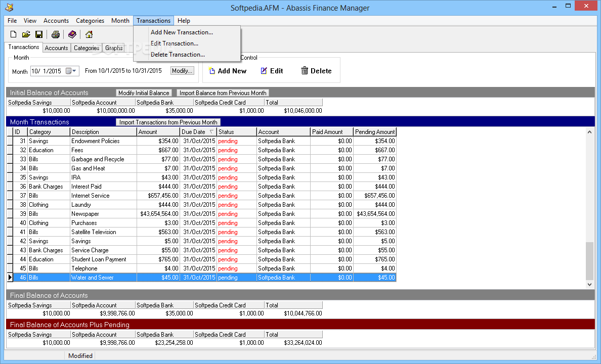Click the Status column header

tap(237, 132)
